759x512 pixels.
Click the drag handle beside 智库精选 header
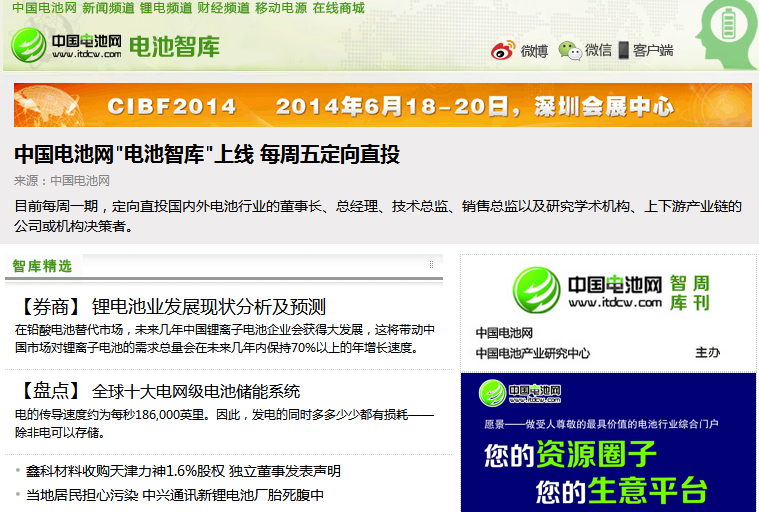[x=432, y=265]
